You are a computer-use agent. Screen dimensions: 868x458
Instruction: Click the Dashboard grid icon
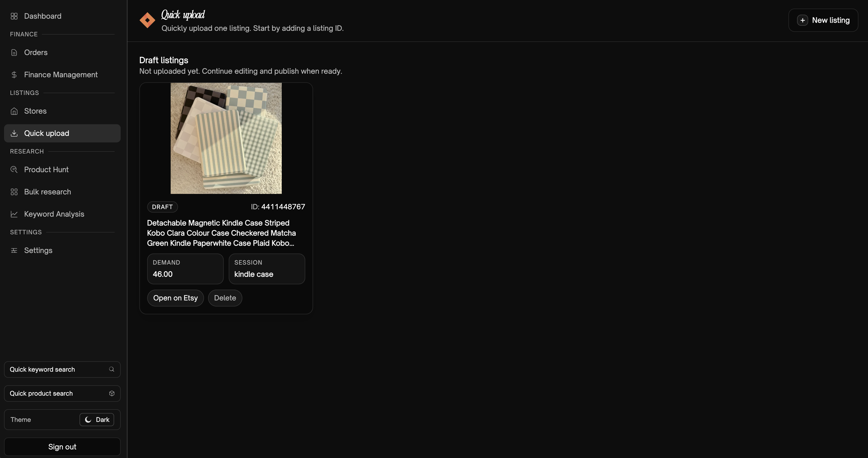[x=14, y=16]
